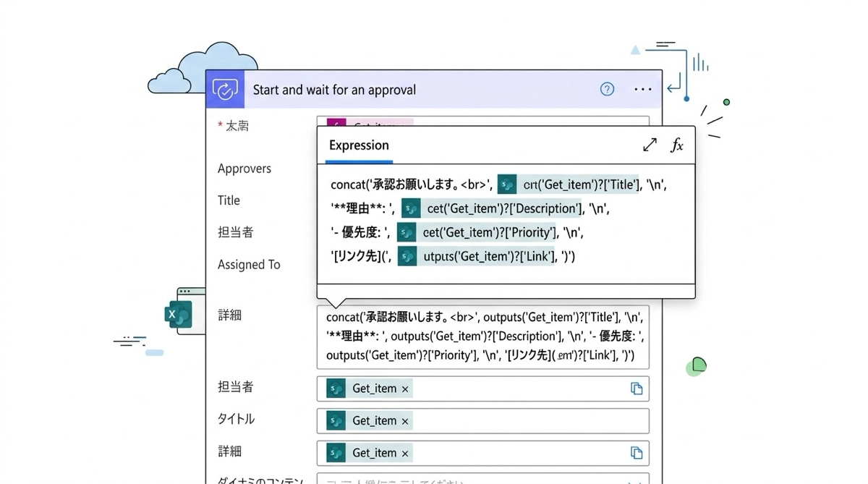The height and width of the screenshot is (484, 868).
Task: Open the three-dot action menu
Action: point(642,89)
